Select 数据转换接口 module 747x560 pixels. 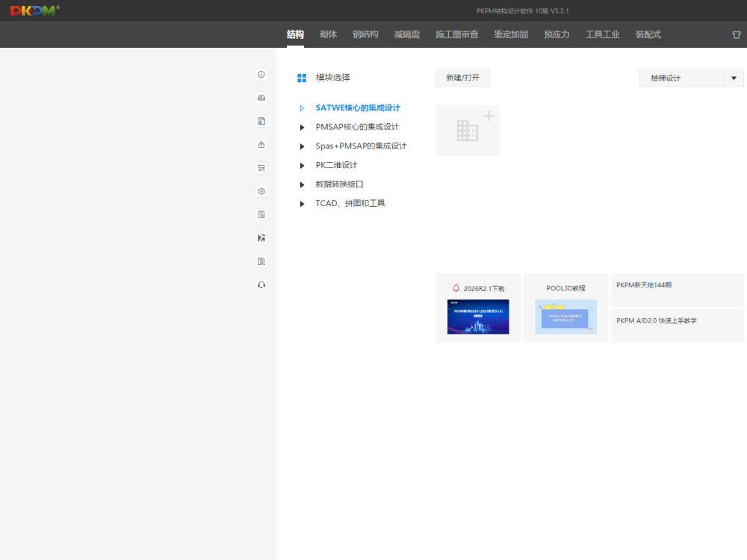(x=339, y=184)
